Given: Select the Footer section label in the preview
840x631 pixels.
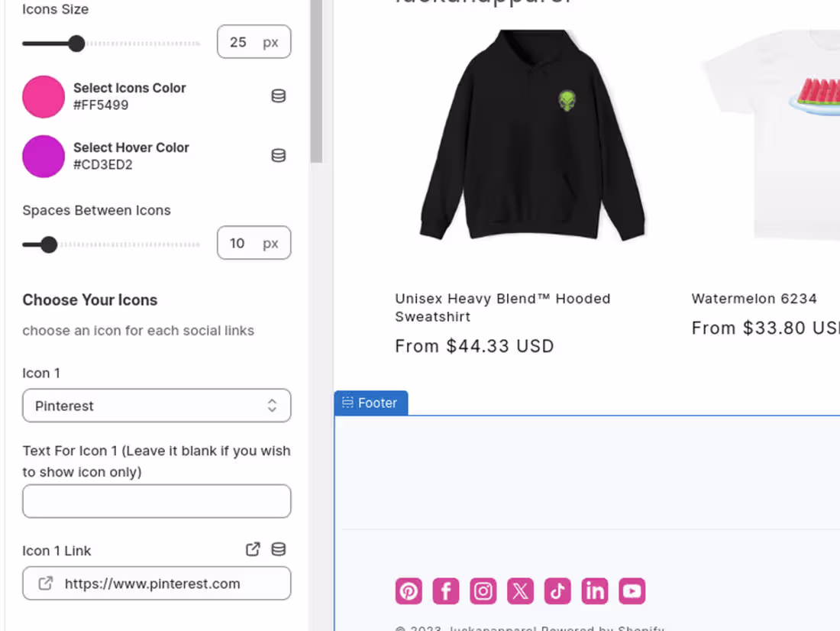Looking at the screenshot, I should click(x=371, y=403).
